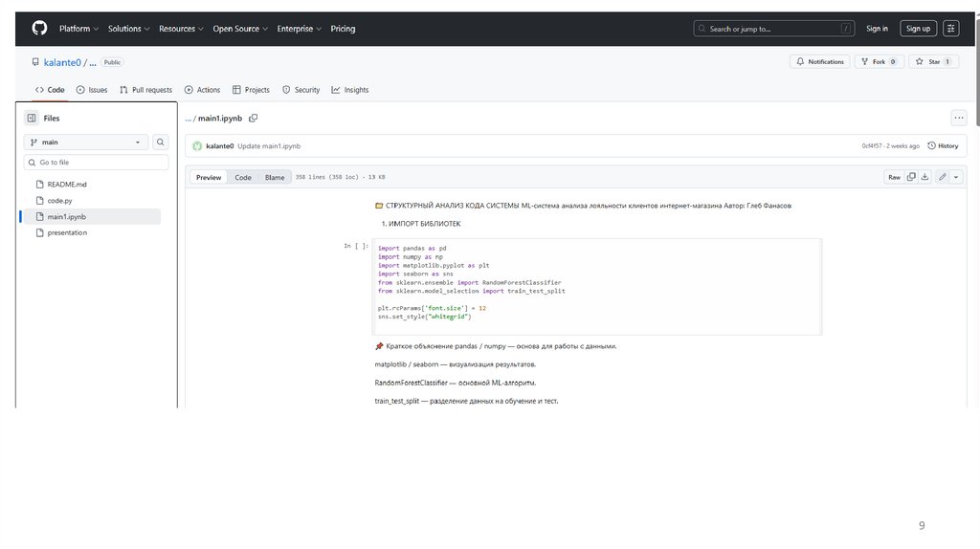Open header appearance settings icon
The width and height of the screenshot is (980, 549).
(950, 29)
